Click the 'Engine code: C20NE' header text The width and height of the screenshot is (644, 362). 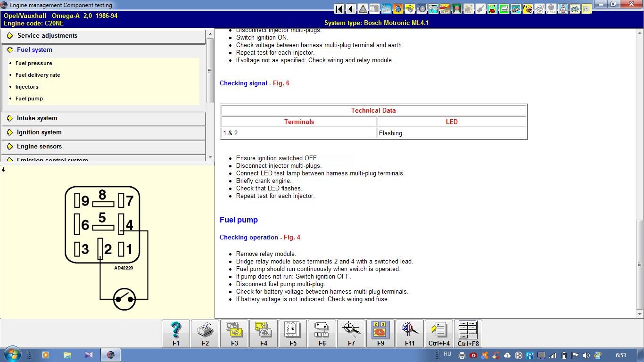coord(33,23)
